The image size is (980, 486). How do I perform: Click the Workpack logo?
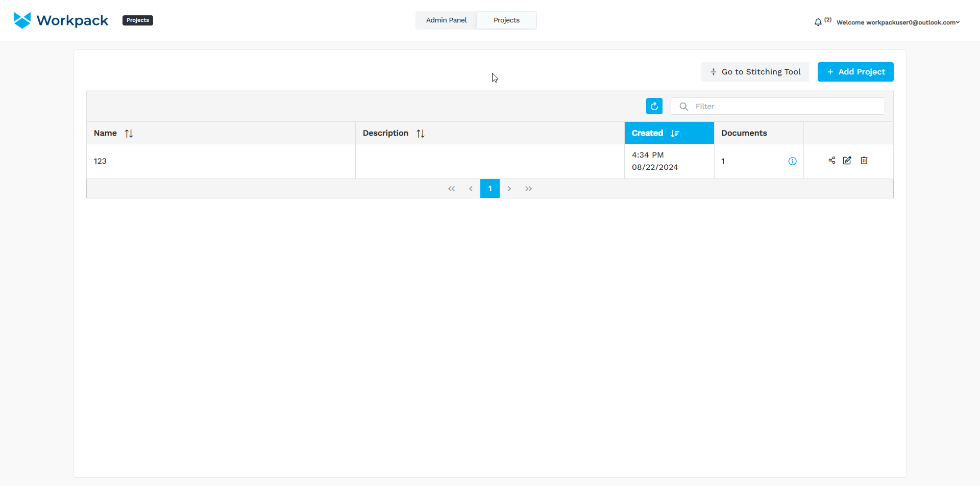point(61,20)
